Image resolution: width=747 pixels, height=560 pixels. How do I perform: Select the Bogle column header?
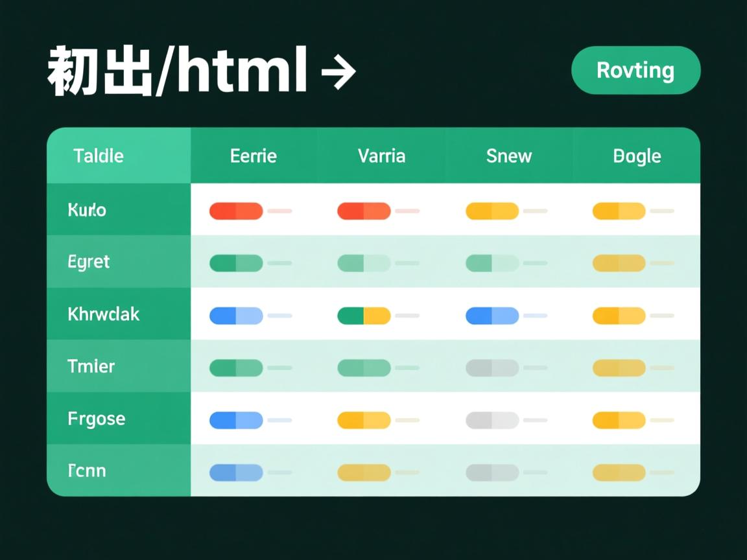click(637, 156)
